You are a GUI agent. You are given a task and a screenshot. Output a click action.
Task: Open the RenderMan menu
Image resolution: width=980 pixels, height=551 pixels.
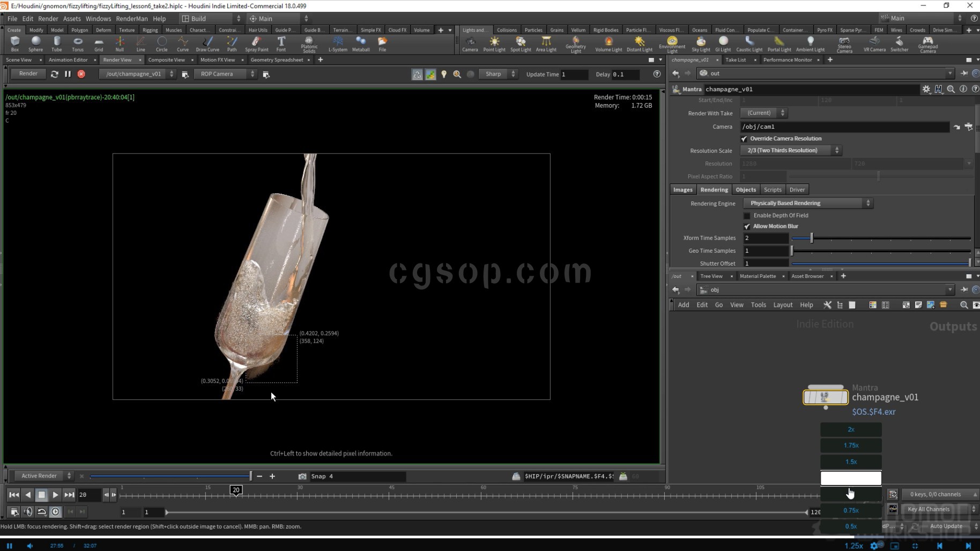(x=132, y=18)
